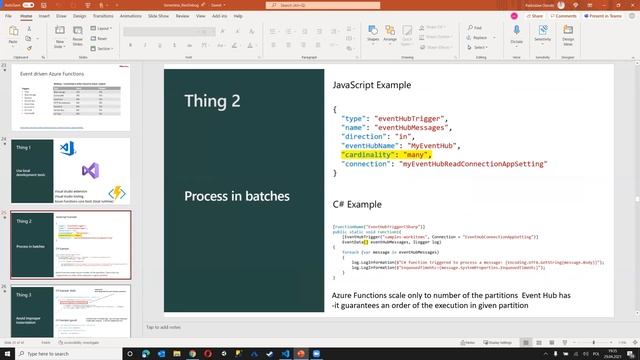Click the Numbering list icon
640x360 pixels.
[289, 31]
